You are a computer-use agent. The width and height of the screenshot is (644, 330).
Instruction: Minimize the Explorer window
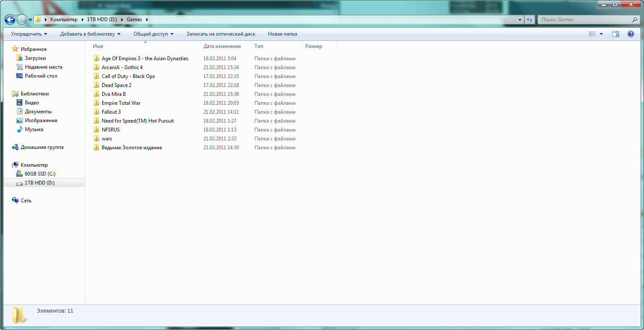click(604, 4)
